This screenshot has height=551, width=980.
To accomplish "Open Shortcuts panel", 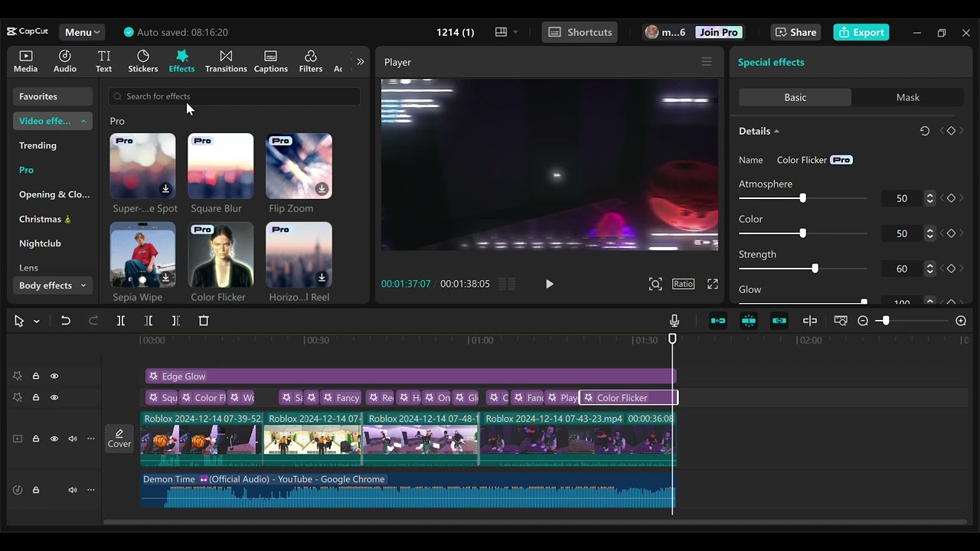I will click(x=580, y=32).
